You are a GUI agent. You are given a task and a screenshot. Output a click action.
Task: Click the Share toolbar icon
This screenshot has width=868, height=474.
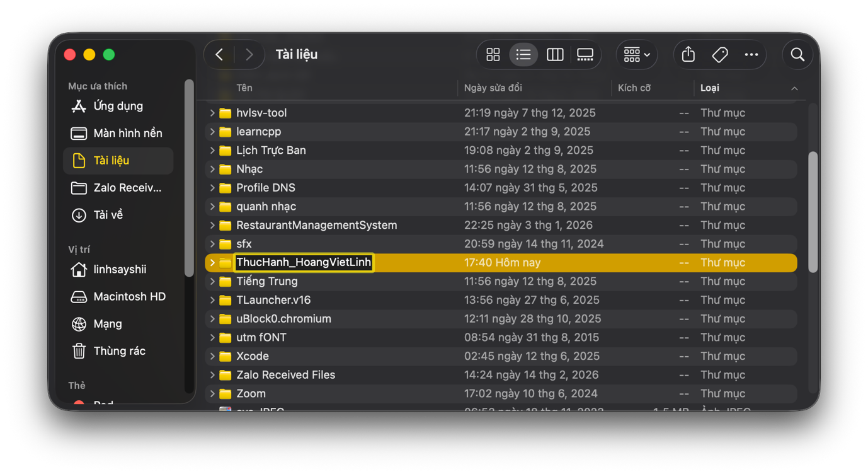pyautogui.click(x=688, y=55)
